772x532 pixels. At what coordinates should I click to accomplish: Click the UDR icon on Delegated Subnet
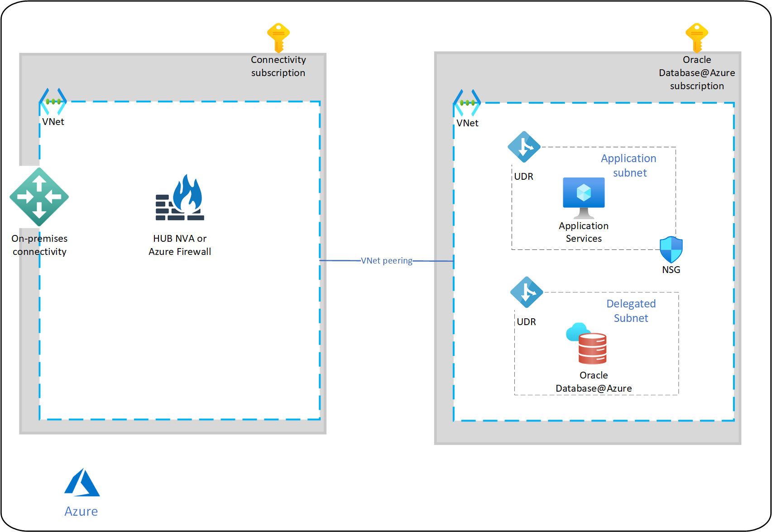(527, 292)
